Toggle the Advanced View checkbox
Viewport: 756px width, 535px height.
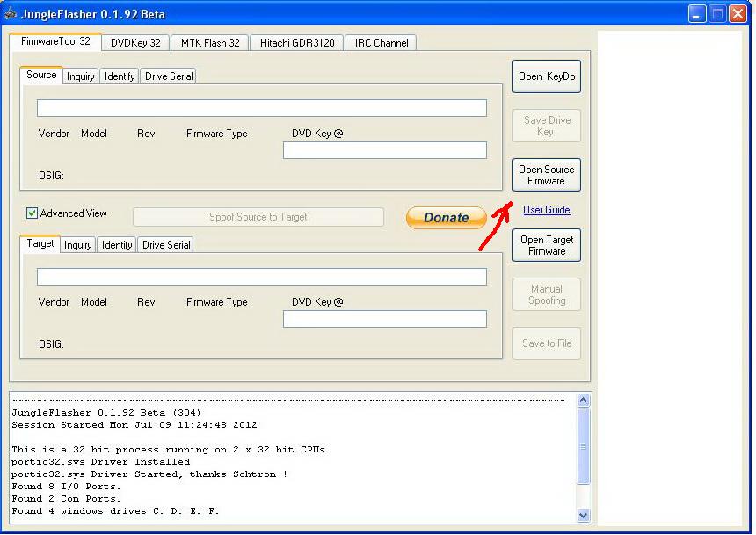[33, 213]
